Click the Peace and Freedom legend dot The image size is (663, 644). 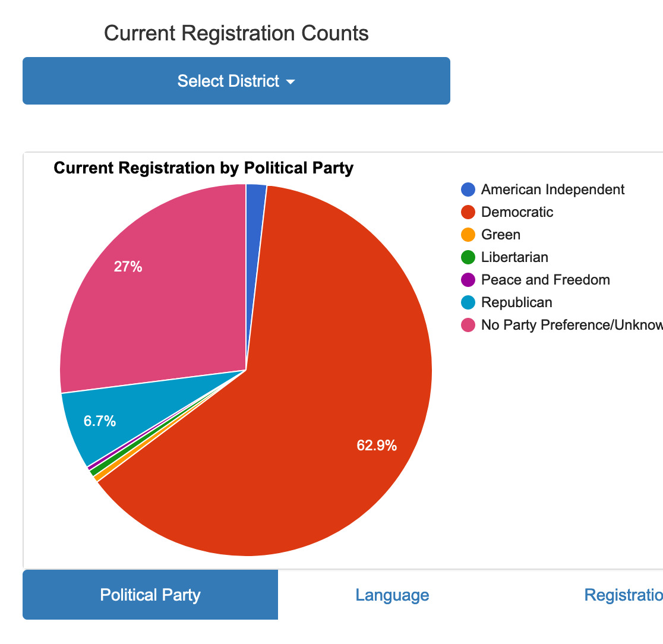468,280
